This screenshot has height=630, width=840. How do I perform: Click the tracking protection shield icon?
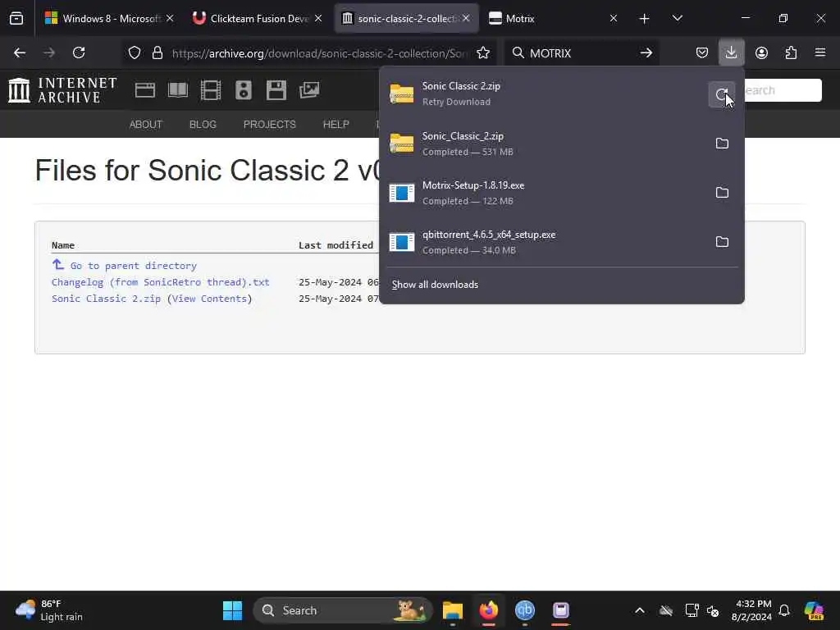tap(135, 52)
